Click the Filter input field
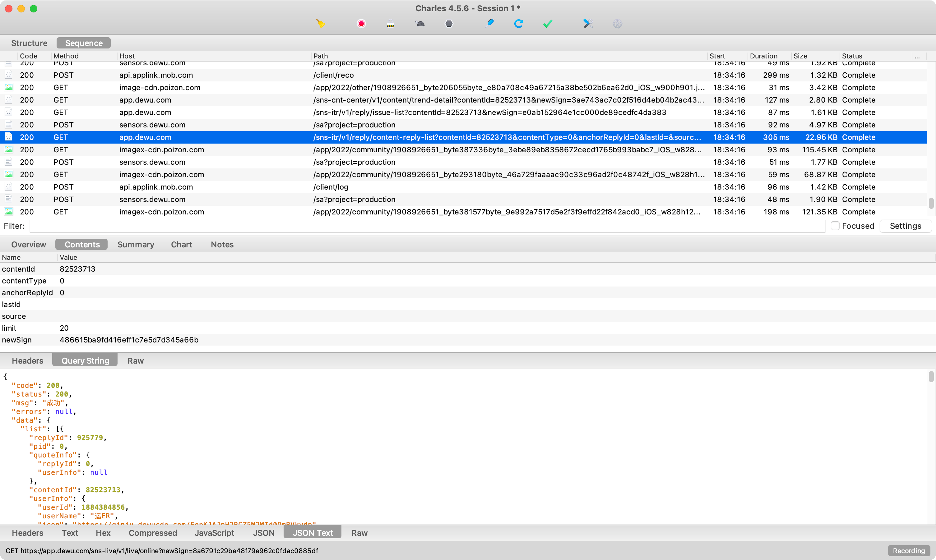The width and height of the screenshot is (936, 560). coord(427,226)
